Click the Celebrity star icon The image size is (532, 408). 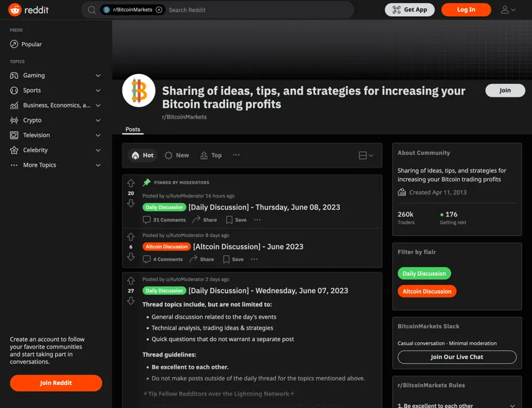pos(14,150)
